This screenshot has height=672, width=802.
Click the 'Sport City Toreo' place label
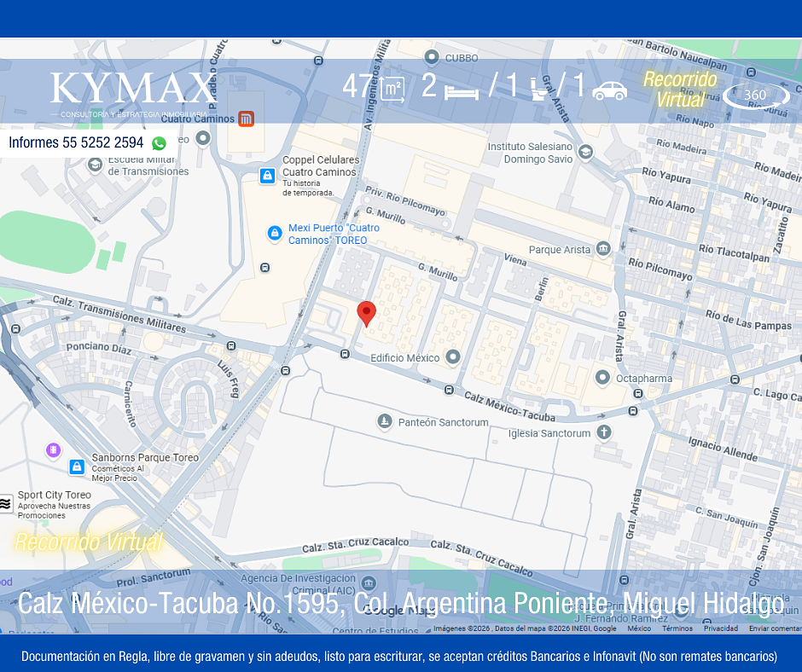tap(55, 495)
